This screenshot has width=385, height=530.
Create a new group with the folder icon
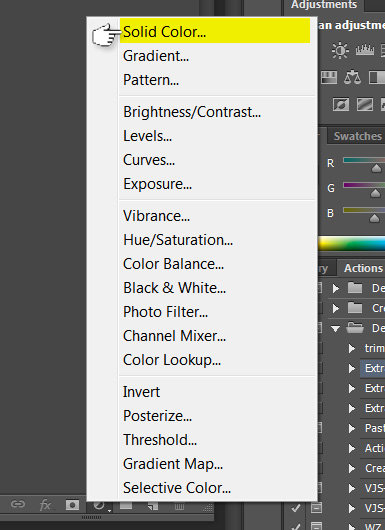click(x=126, y=506)
